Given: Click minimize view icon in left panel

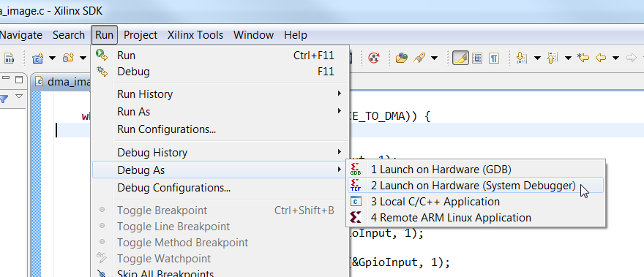Looking at the screenshot, I should 6,78.
